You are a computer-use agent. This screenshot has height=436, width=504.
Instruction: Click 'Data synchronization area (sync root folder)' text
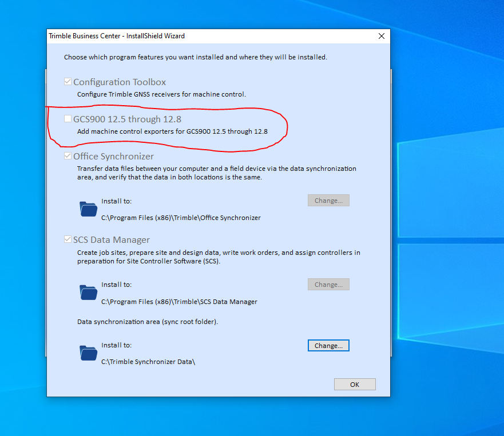(x=148, y=322)
